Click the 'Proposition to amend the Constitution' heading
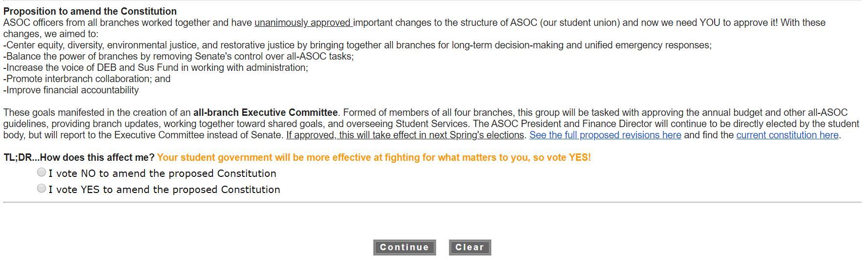 [x=90, y=11]
